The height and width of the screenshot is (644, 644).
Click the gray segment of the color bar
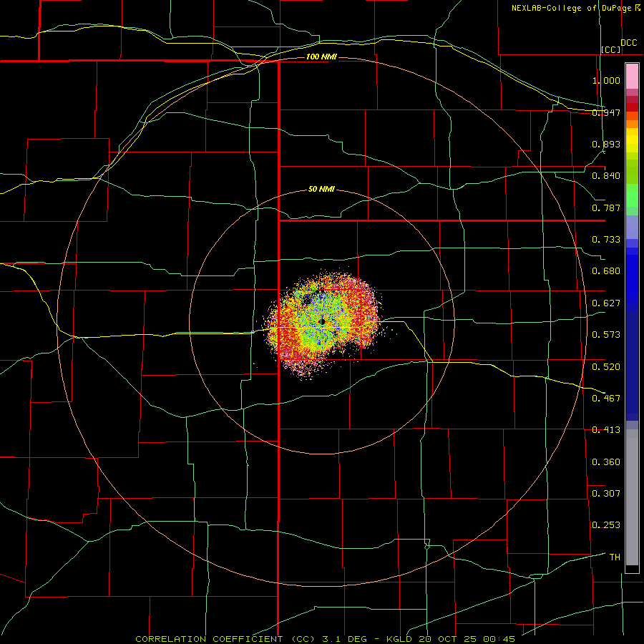pyautogui.click(x=632, y=497)
